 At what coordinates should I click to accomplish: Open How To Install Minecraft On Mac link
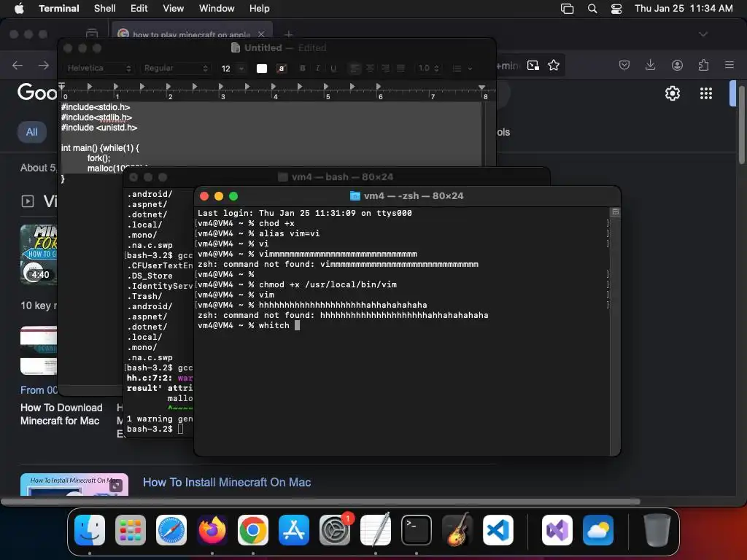227,483
